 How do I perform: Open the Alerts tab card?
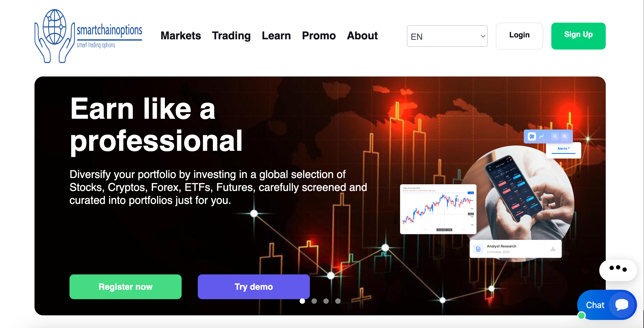(563, 149)
